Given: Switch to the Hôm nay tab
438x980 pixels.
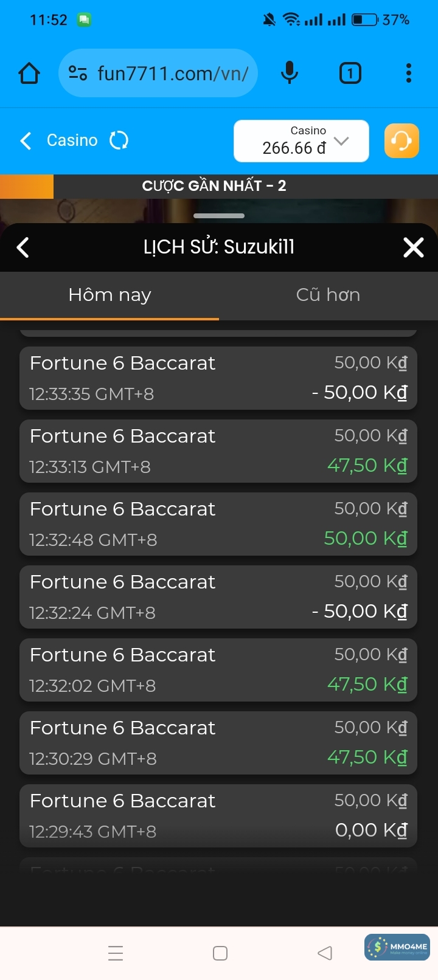Looking at the screenshot, I should click(x=109, y=295).
